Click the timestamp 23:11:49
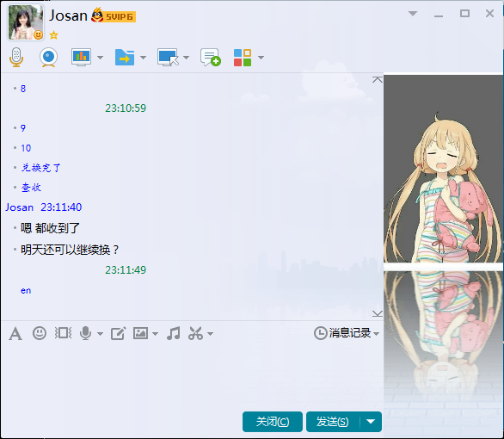 point(126,269)
